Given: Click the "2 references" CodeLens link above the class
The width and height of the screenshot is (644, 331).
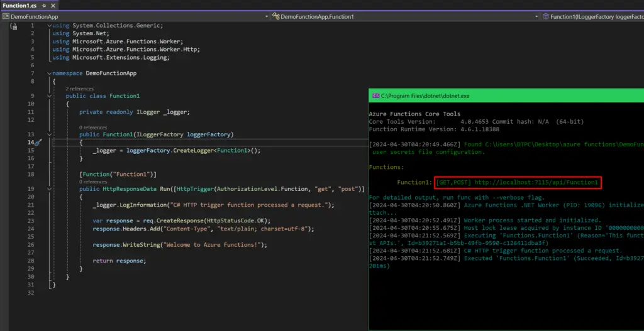Looking at the screenshot, I should tap(80, 89).
